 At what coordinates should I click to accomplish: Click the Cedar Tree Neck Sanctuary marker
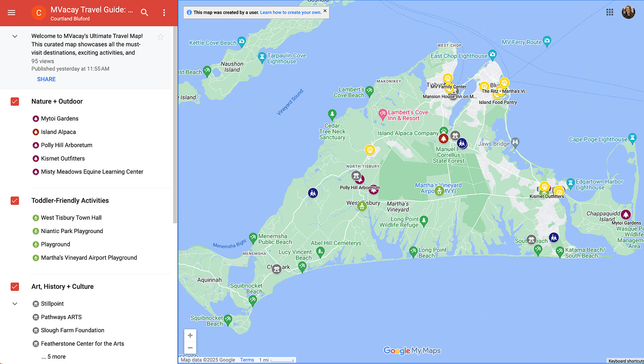pyautogui.click(x=332, y=115)
